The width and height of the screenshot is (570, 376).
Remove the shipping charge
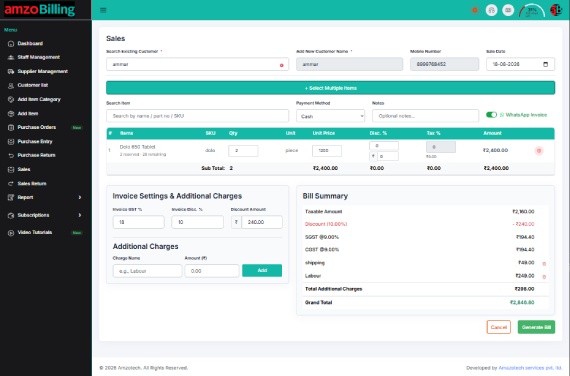click(x=544, y=264)
